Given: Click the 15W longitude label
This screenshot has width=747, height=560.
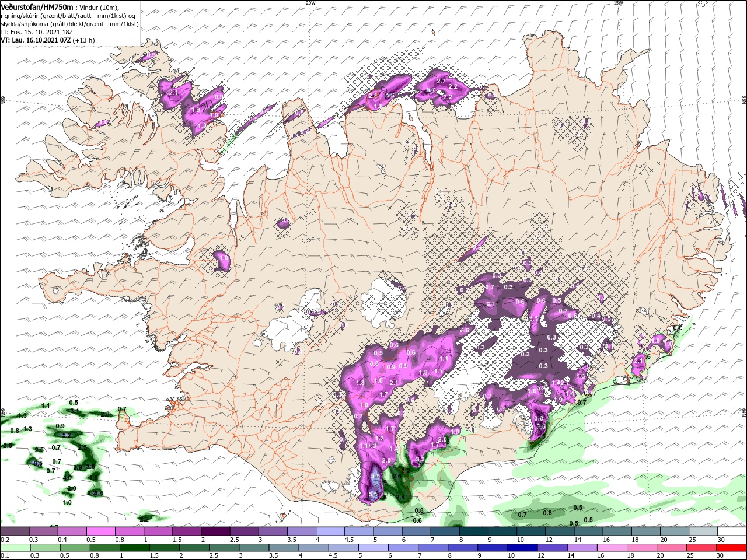Looking at the screenshot, I should (618, 3).
